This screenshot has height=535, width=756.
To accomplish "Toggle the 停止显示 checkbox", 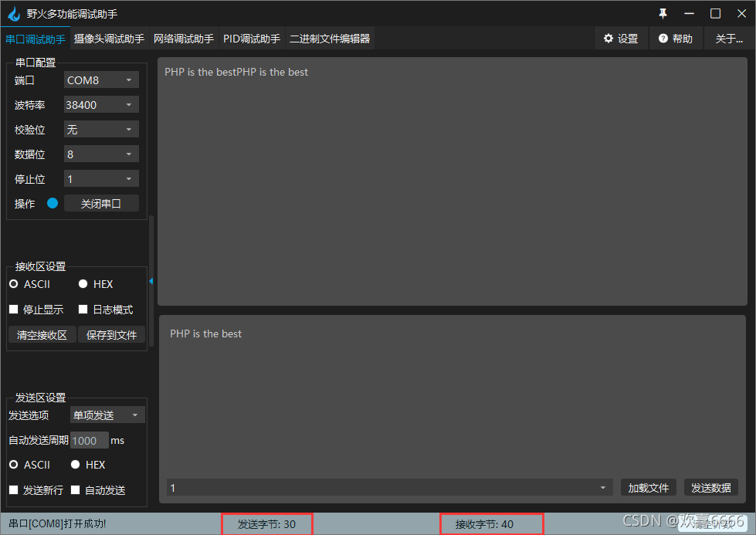I will click(13, 310).
